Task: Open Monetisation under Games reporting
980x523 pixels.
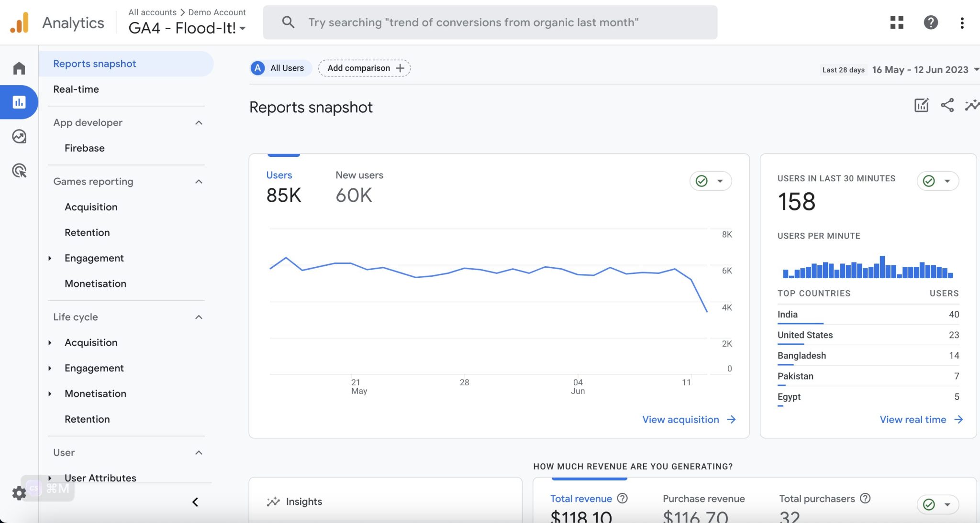Action: coord(95,283)
